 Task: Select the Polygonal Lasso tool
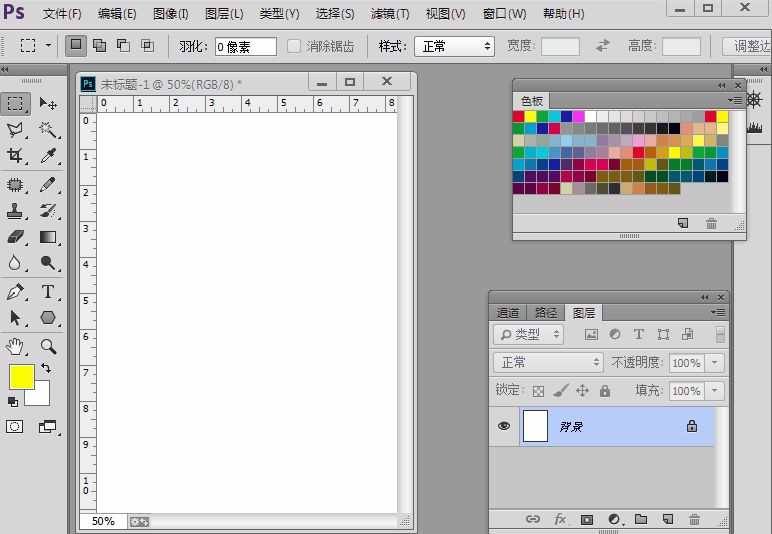15,130
